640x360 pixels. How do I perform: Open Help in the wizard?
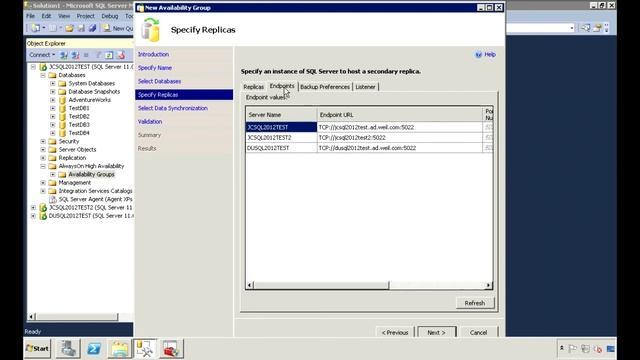click(486, 54)
